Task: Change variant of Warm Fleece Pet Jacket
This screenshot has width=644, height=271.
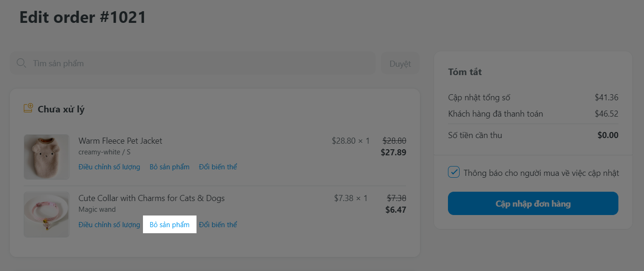Action: tap(218, 167)
